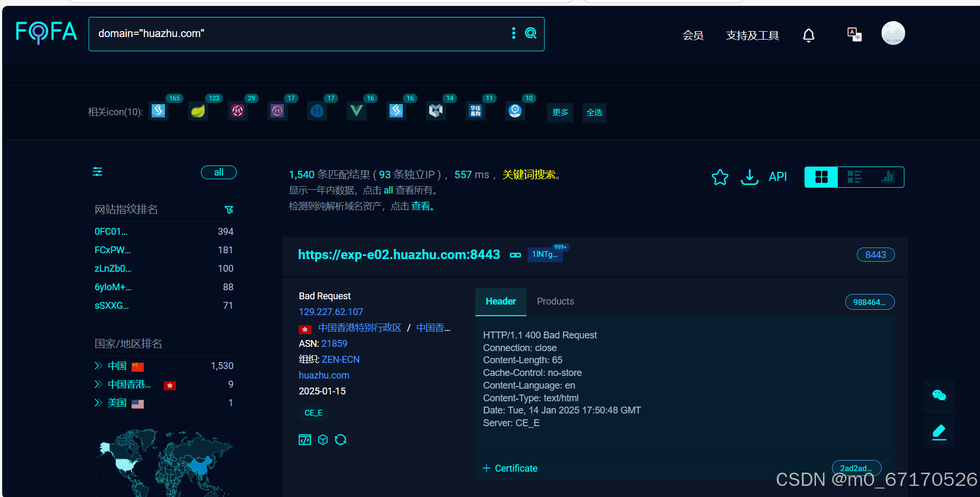Filter by fingerprint zLnZb0...
980x497 pixels.
113,269
